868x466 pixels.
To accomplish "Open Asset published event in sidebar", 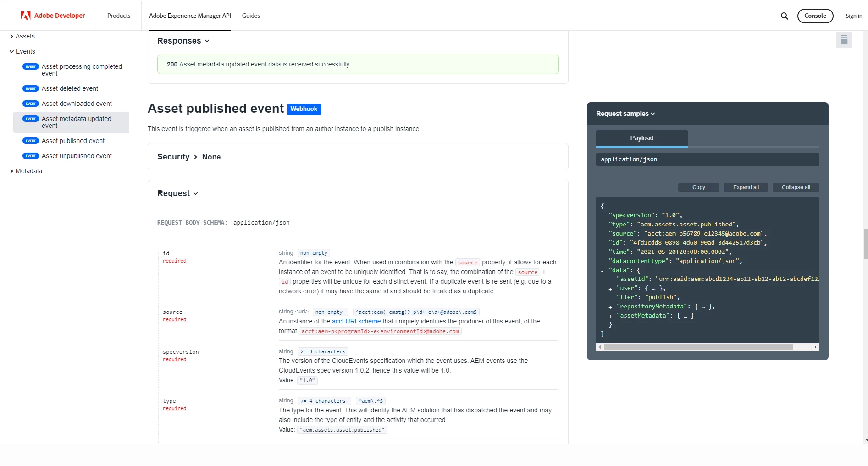I will (x=73, y=141).
